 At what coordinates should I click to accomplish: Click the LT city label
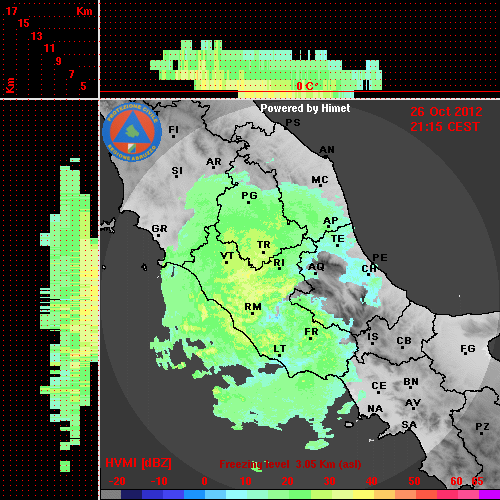(280, 349)
